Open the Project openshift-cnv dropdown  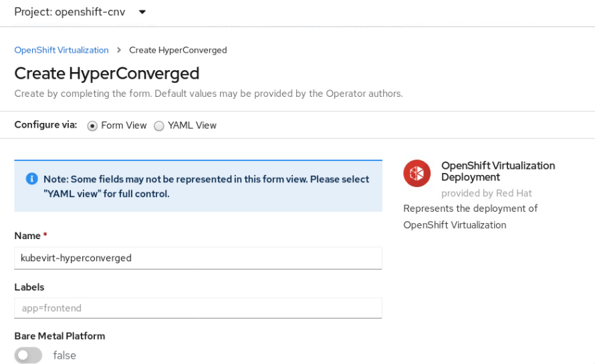[80, 12]
